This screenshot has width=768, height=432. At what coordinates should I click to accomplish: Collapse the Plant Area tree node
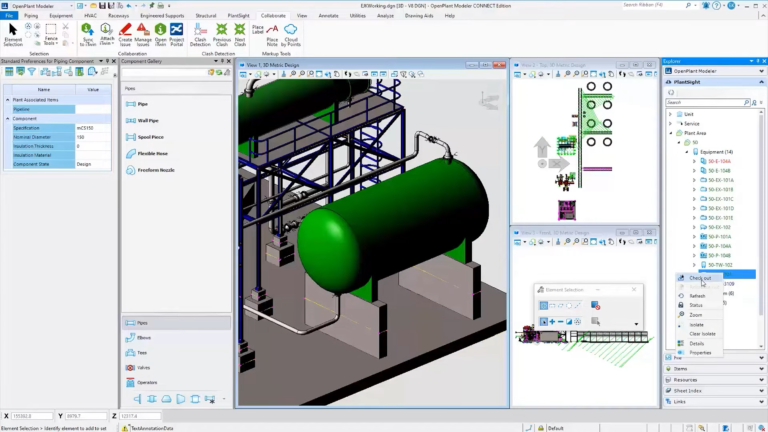coord(671,133)
